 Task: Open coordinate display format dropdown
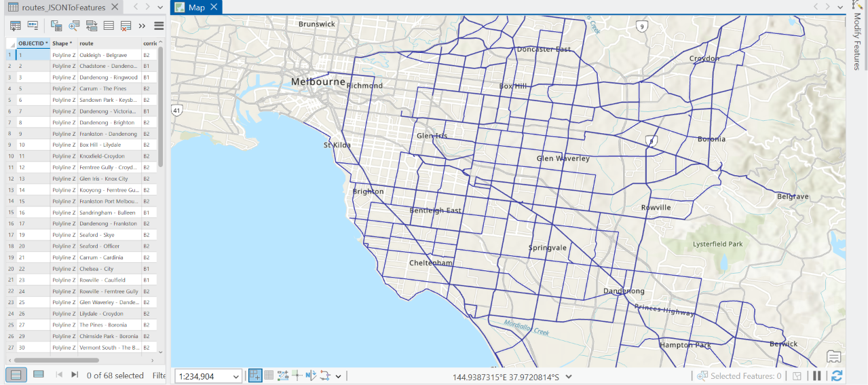tap(569, 376)
